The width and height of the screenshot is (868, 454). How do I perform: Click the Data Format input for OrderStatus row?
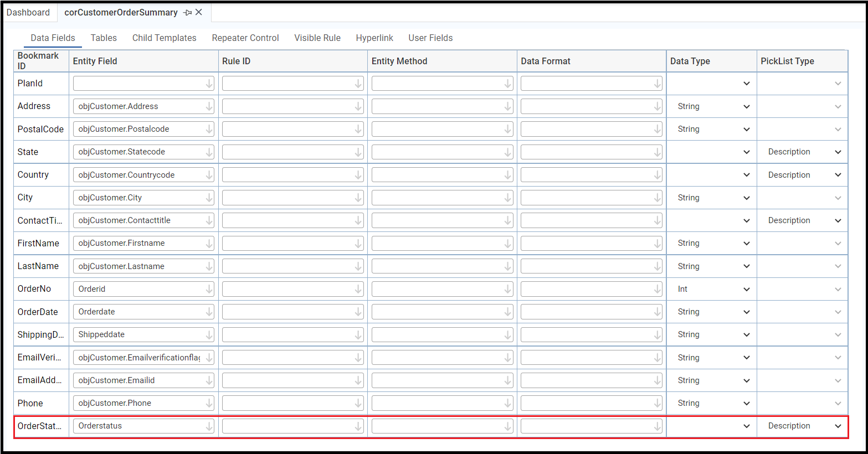point(592,426)
